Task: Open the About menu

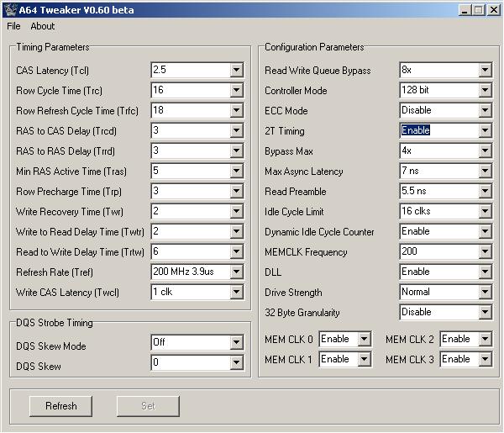Action: pyautogui.click(x=43, y=26)
